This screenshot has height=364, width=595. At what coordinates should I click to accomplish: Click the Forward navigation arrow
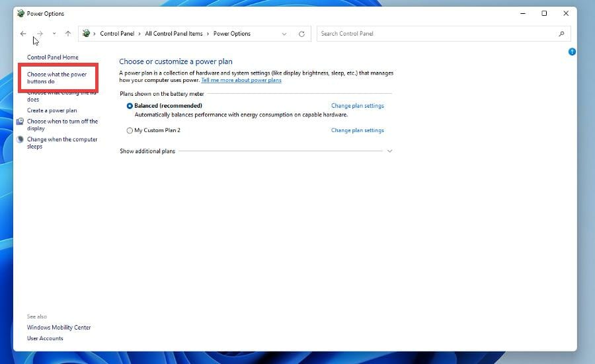pos(40,34)
